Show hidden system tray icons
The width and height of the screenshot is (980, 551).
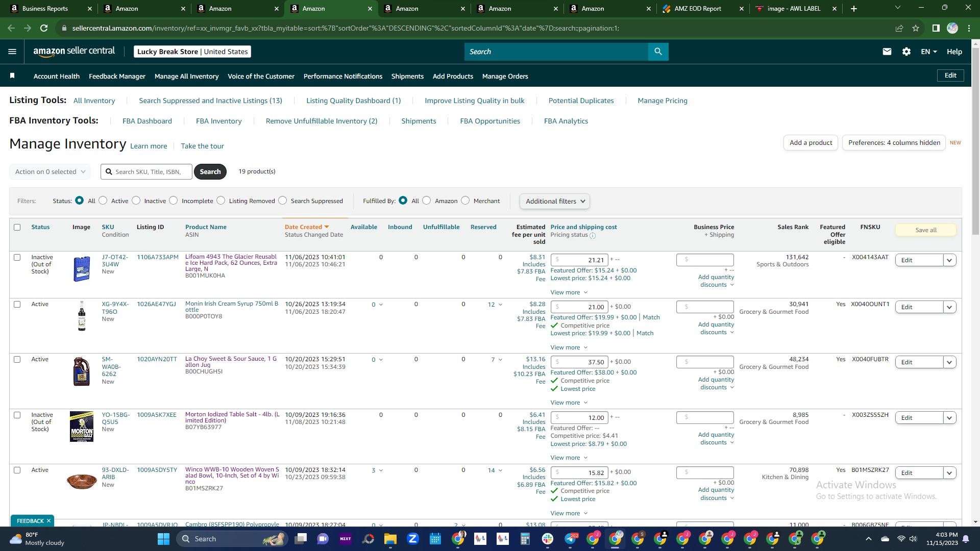pyautogui.click(x=869, y=539)
